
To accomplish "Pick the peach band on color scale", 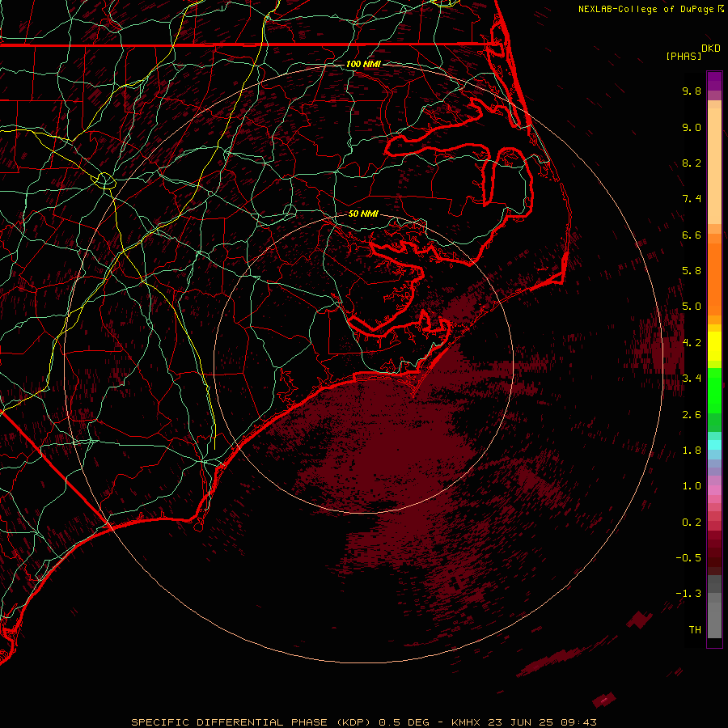I will tap(714, 165).
